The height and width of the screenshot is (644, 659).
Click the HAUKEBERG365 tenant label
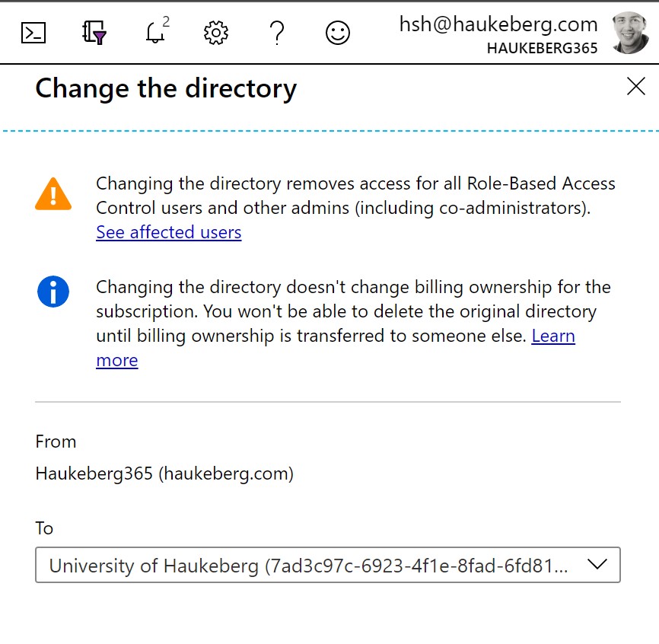543,48
